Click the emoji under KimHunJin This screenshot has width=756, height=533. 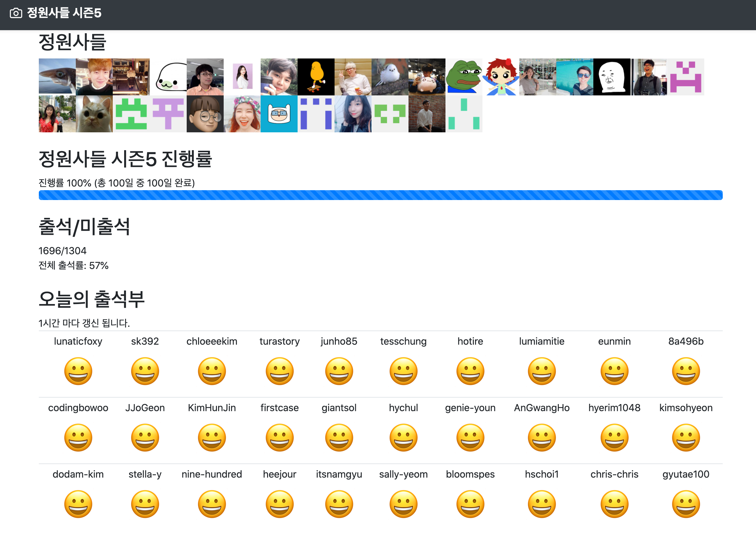(212, 438)
